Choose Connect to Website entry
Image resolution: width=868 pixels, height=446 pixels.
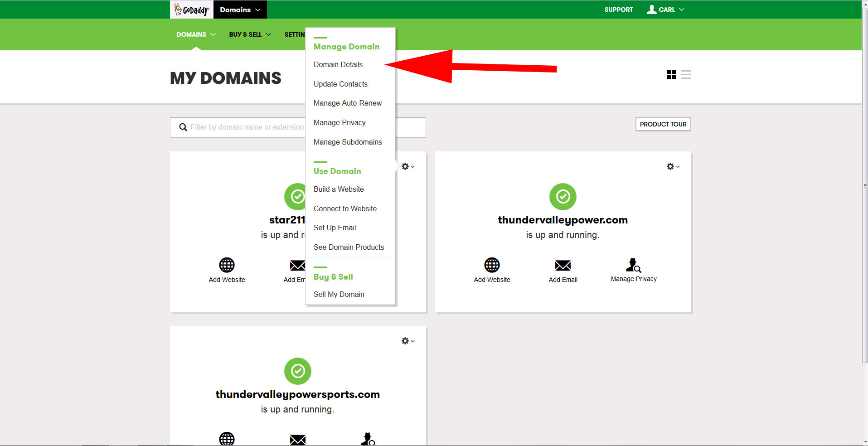pos(345,208)
